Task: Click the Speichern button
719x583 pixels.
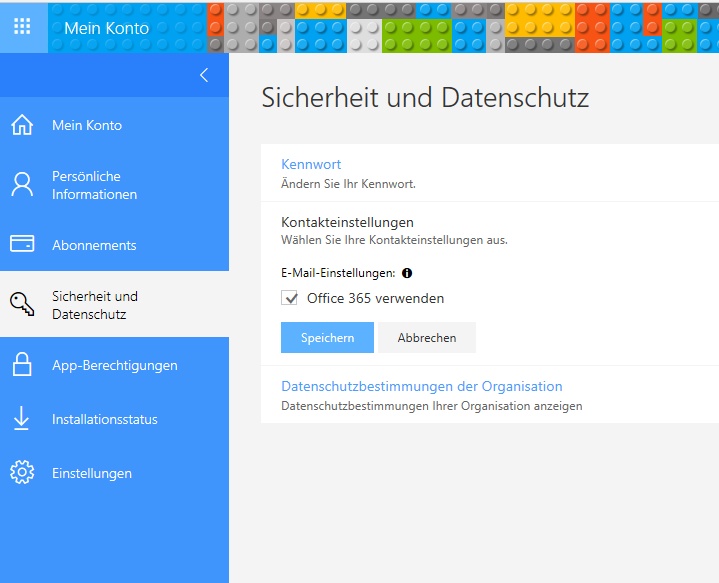Action: 327,338
